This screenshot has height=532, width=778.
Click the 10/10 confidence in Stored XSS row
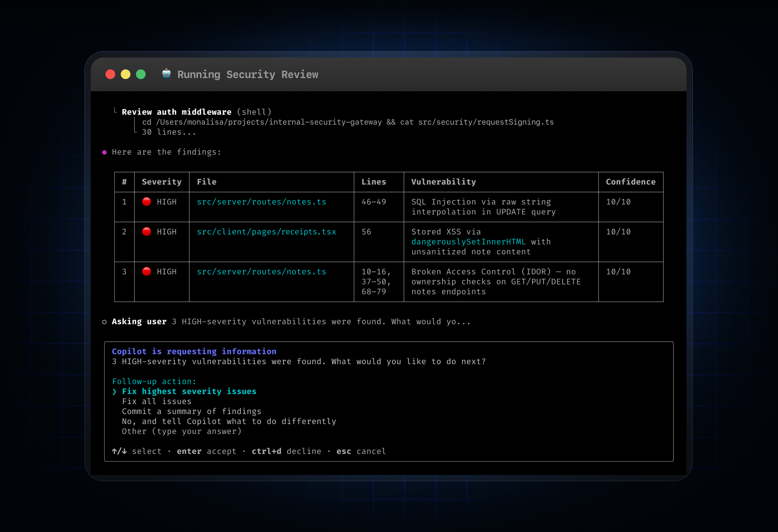pyautogui.click(x=618, y=232)
